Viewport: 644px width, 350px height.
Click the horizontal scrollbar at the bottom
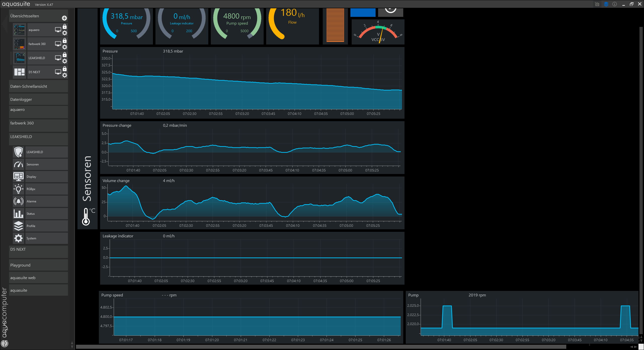[x=321, y=347]
